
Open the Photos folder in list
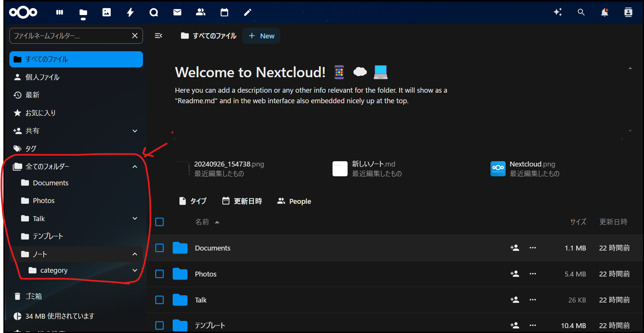pos(206,274)
